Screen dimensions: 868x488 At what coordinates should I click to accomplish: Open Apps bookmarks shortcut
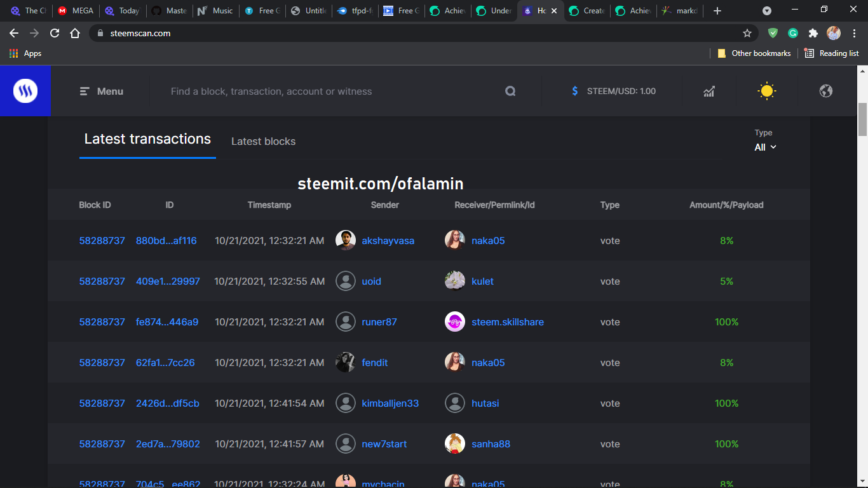[25, 53]
